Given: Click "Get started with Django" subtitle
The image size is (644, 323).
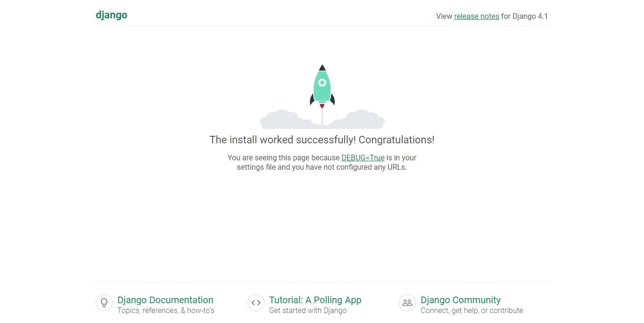Looking at the screenshot, I should point(307,310).
